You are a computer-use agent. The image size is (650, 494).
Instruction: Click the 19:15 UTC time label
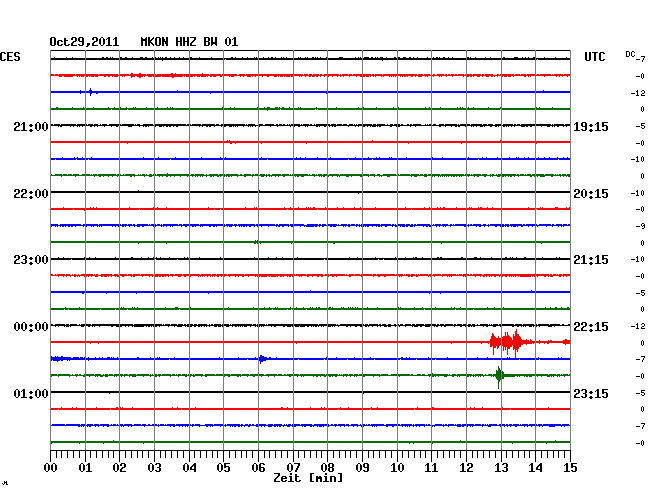click(x=591, y=127)
